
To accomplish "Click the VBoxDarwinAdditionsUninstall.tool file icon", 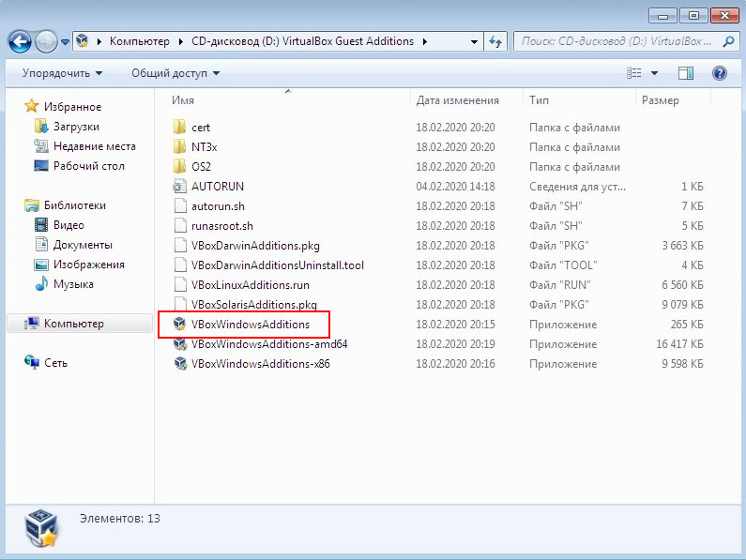I will tap(180, 265).
